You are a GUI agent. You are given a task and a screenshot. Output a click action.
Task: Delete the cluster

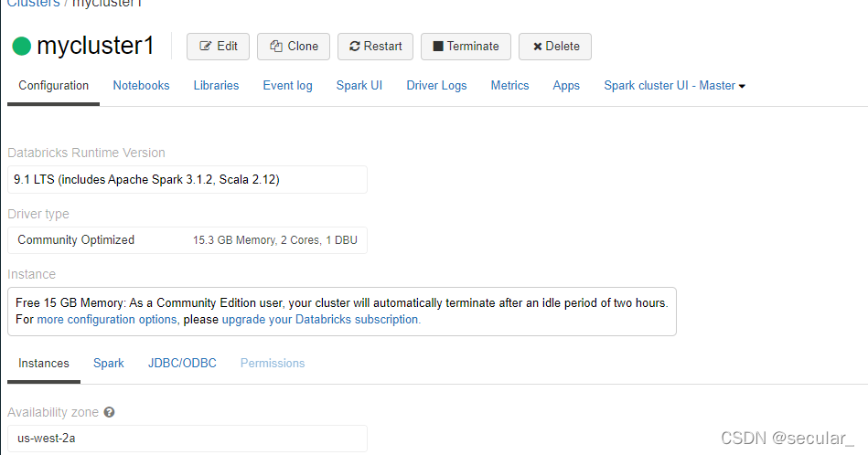click(554, 47)
